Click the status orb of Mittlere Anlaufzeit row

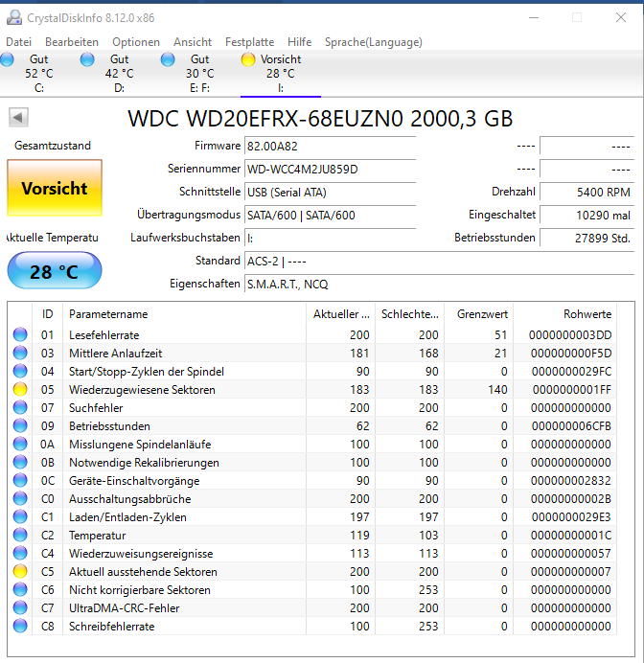tap(20, 353)
